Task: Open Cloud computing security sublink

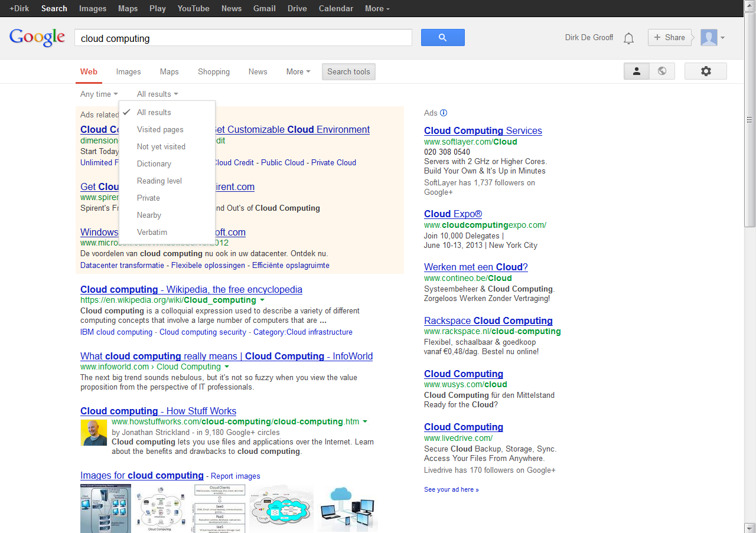Action: [203, 332]
